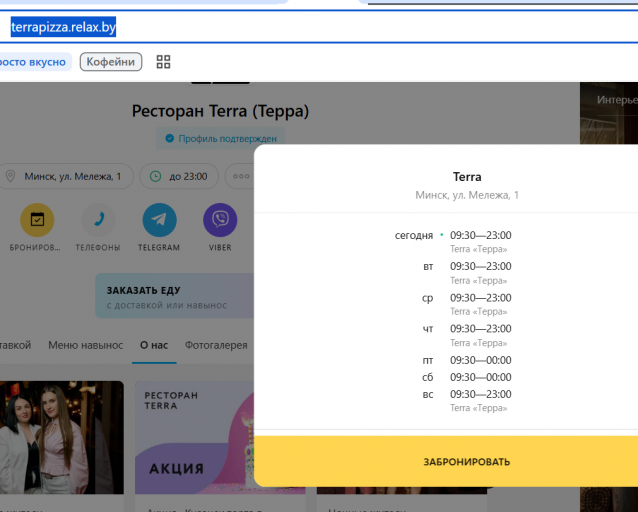The height and width of the screenshot is (512, 638).
Task: Click the Ресторан Terra (Терра) heading
Action: [221, 111]
